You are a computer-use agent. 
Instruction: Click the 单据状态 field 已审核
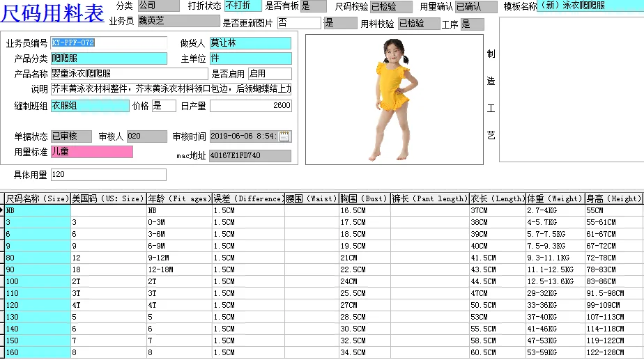coord(71,136)
